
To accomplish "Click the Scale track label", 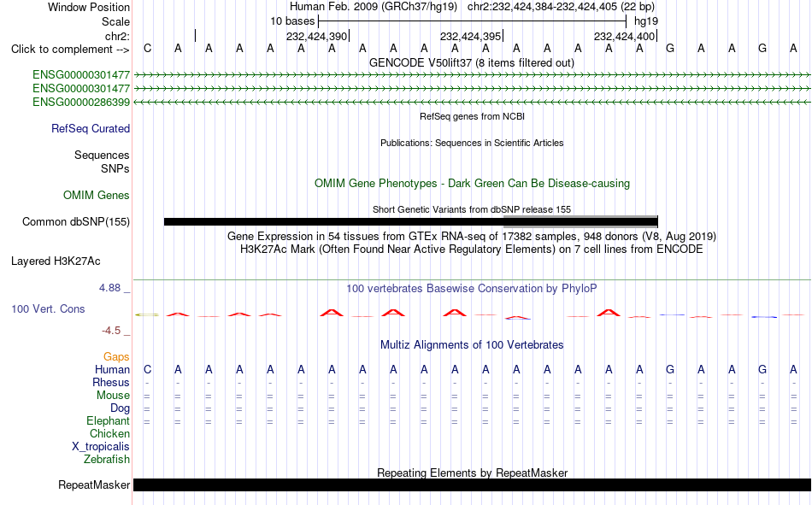I will point(115,21).
